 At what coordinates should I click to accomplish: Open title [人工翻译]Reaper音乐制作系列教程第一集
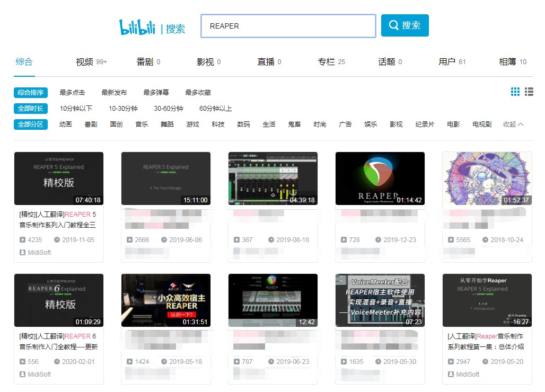(486, 342)
